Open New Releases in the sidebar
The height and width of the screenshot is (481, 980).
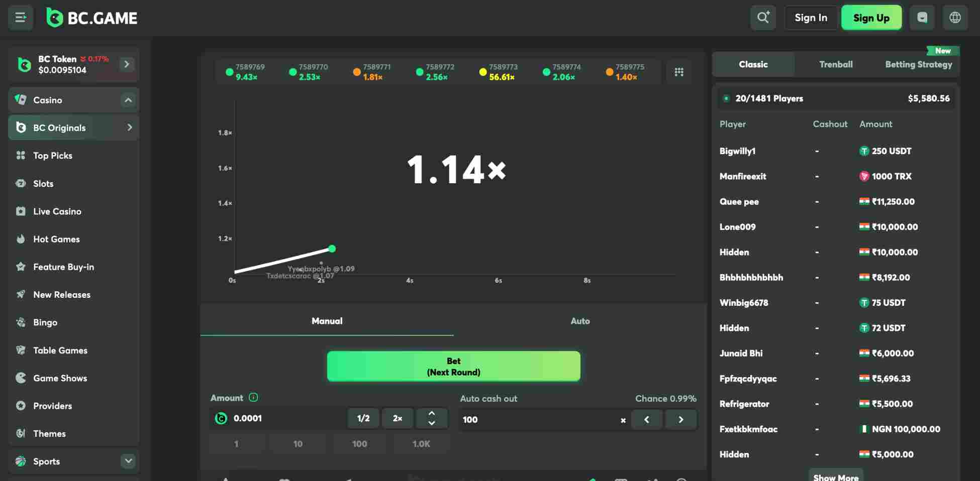coord(73,295)
